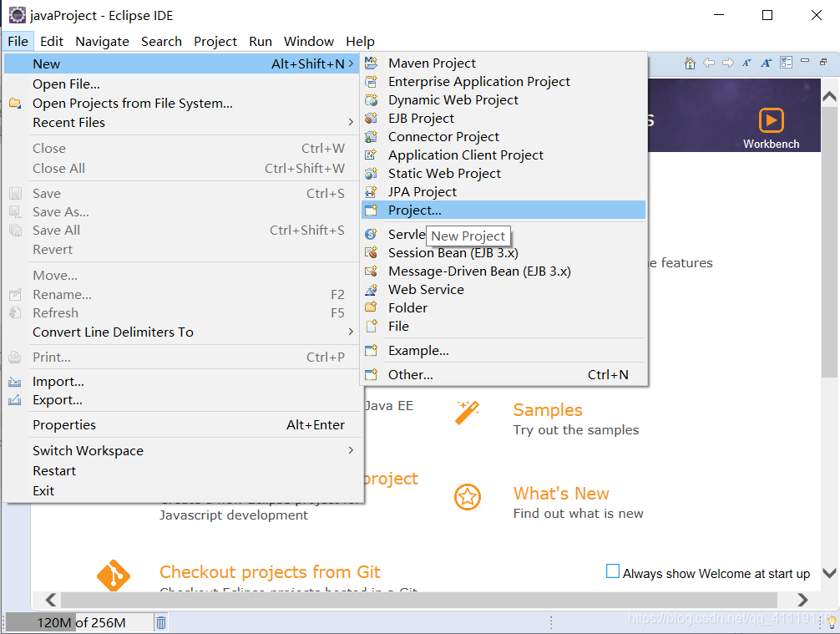Click the Message-Driven Bean icon
This screenshot has height=634, width=840.
[x=372, y=271]
